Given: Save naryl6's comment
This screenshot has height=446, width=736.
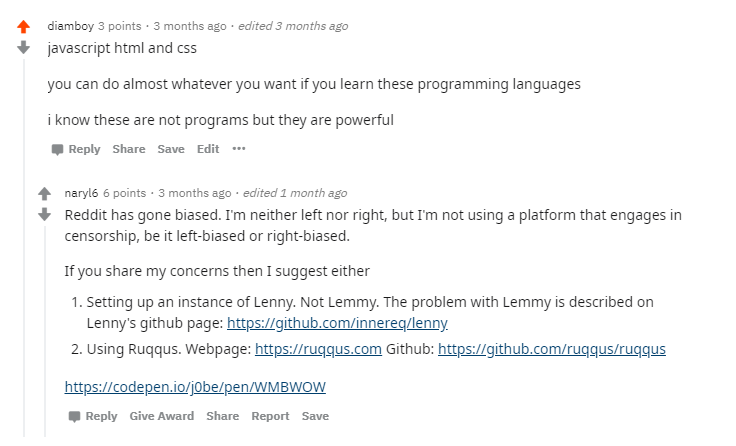Looking at the screenshot, I should point(315,416).
